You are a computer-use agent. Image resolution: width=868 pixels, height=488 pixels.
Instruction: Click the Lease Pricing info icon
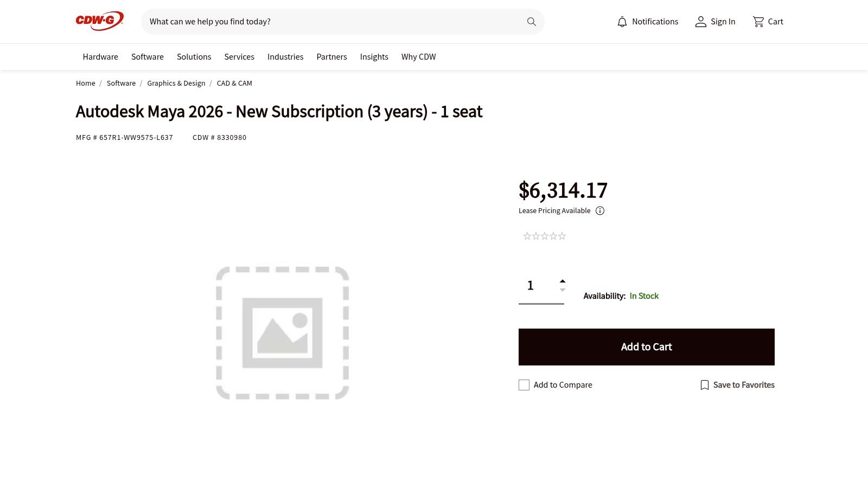(600, 211)
